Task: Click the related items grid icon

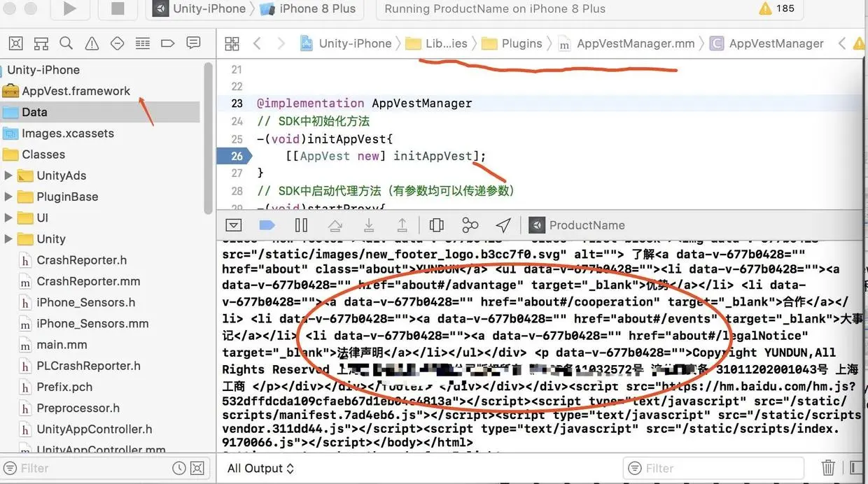Action: coord(232,44)
